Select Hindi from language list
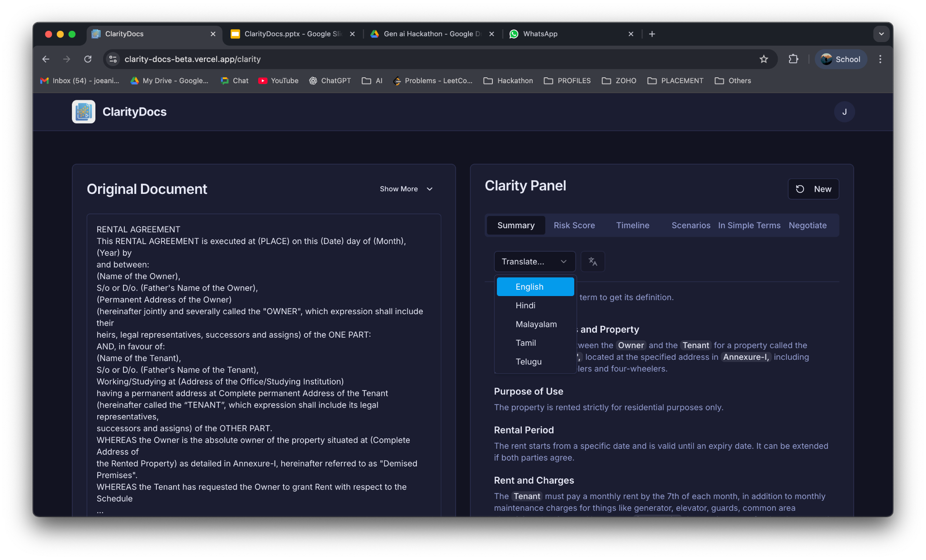 pyautogui.click(x=525, y=306)
